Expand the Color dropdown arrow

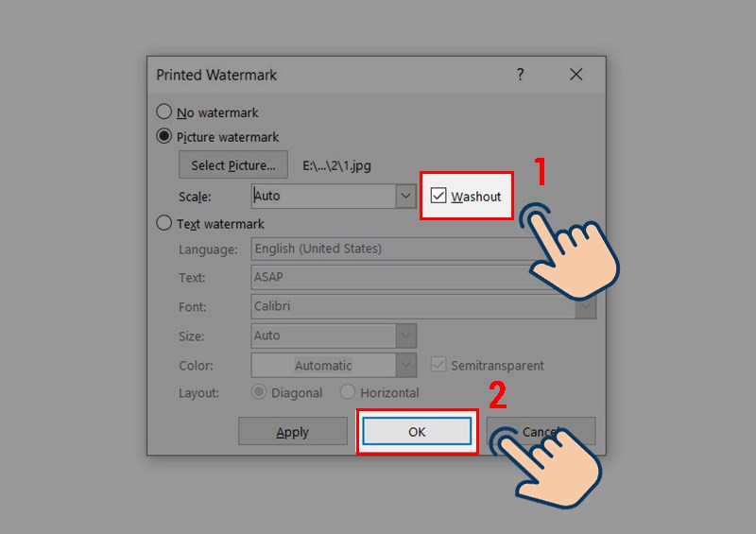tap(406, 365)
